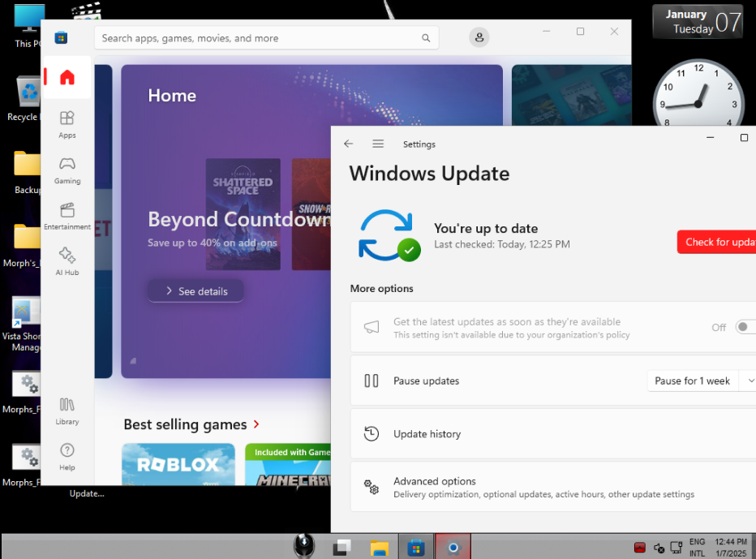Open the taskbar Start orb
This screenshot has height=559, width=756.
point(304,546)
